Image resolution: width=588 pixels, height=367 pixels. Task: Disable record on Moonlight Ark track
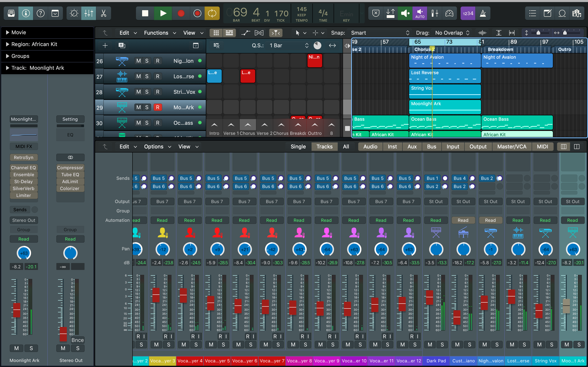[157, 107]
